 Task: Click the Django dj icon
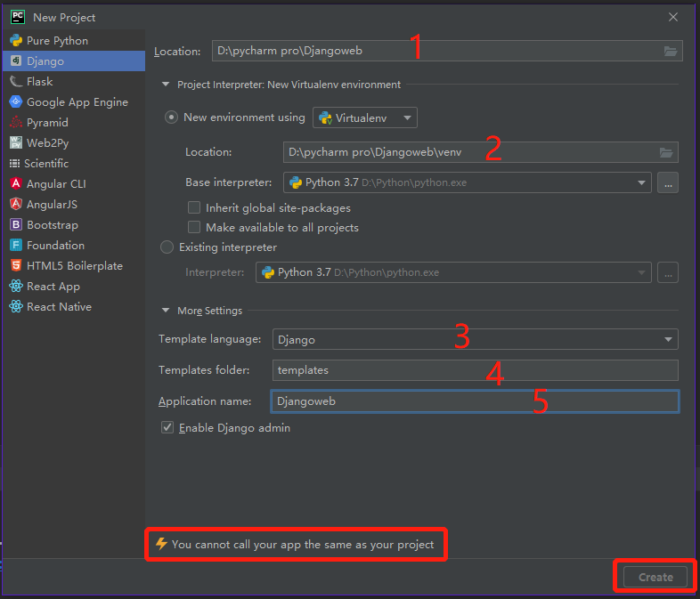pyautogui.click(x=16, y=61)
